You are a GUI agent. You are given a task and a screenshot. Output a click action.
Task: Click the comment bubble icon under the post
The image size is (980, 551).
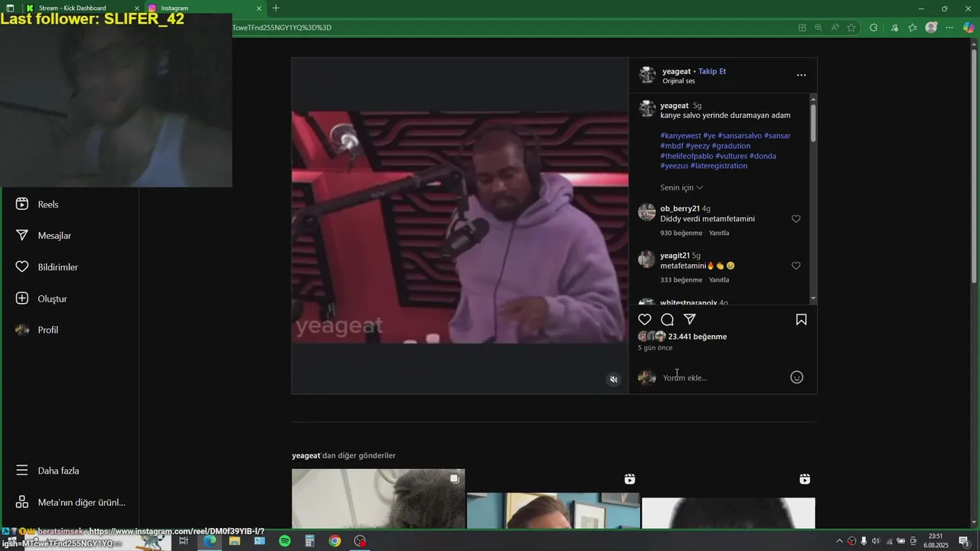(x=668, y=320)
